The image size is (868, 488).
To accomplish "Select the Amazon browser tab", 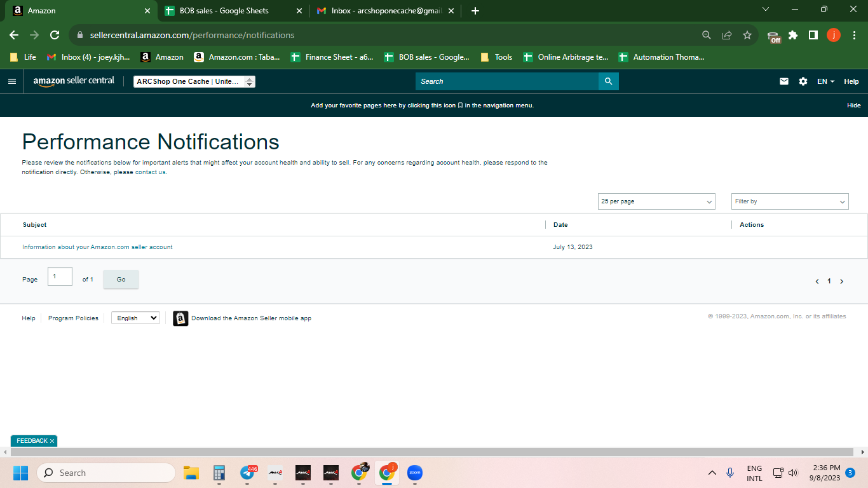I will click(83, 11).
